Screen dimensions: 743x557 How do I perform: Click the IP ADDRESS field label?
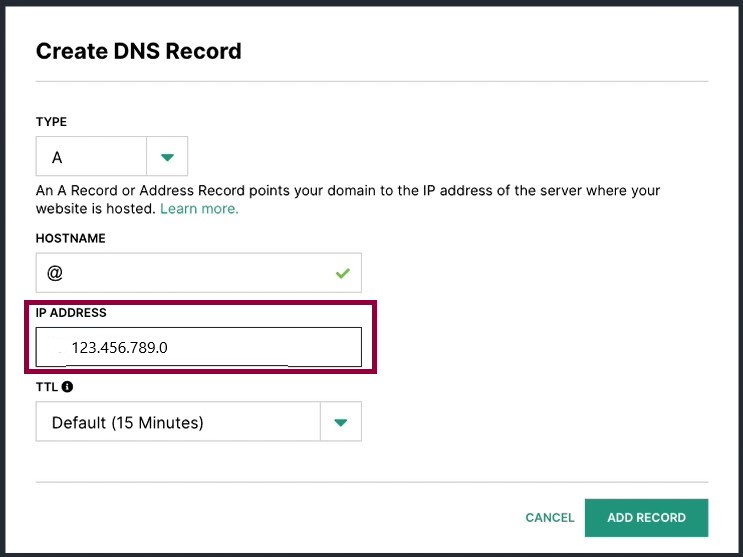[71, 313]
